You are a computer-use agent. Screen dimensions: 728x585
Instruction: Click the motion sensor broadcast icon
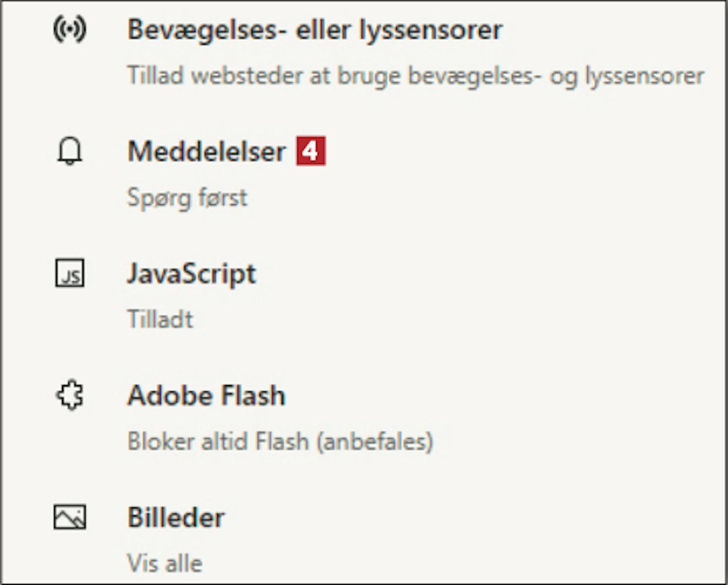70,30
